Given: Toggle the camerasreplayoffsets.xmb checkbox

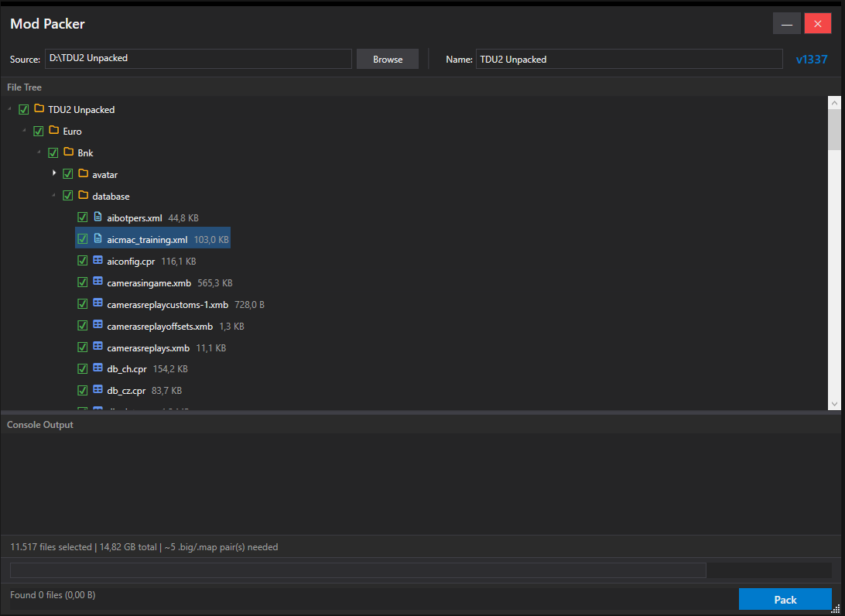Looking at the screenshot, I should click(x=83, y=325).
